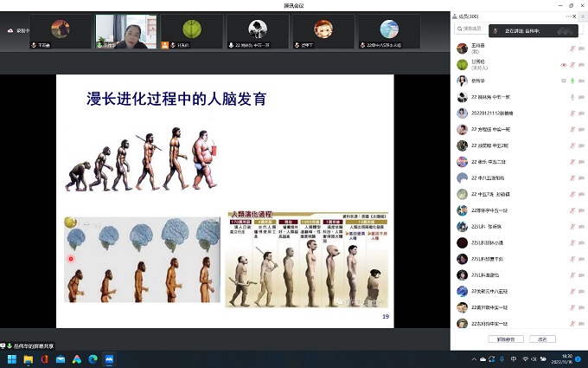Click the green microphone icon of 岳伟华
Screen dimensions: 588x368
click(572, 81)
